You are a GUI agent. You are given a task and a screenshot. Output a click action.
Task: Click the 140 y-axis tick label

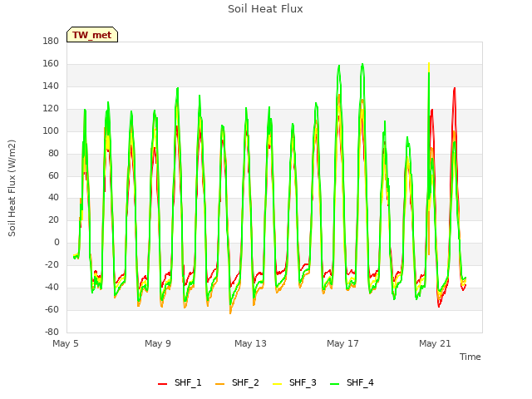[51, 86]
